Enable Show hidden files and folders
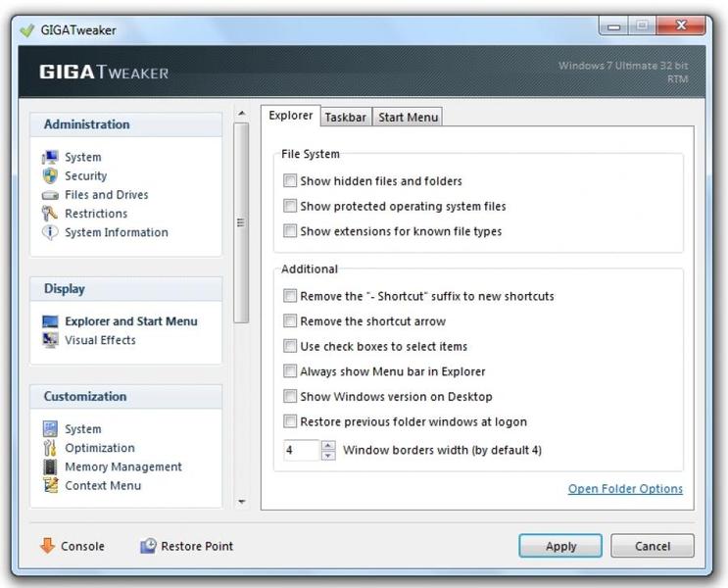Viewport: 728px width, 588px height. (290, 180)
